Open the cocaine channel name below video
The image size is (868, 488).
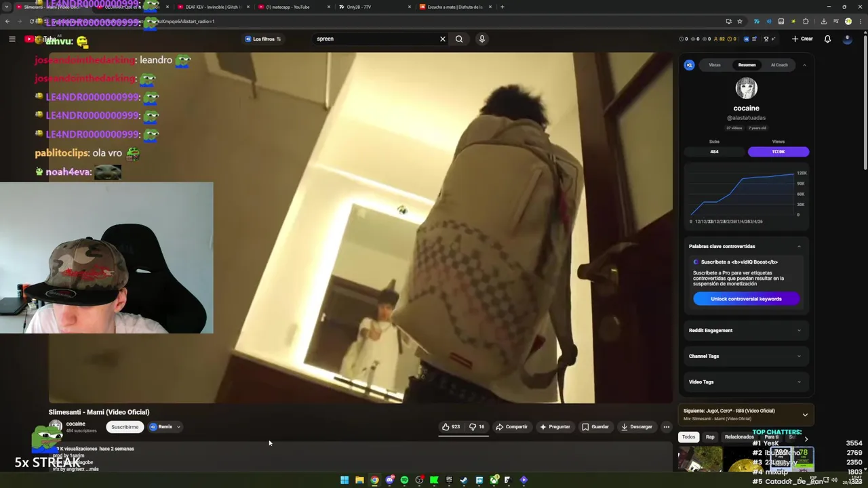point(76,424)
